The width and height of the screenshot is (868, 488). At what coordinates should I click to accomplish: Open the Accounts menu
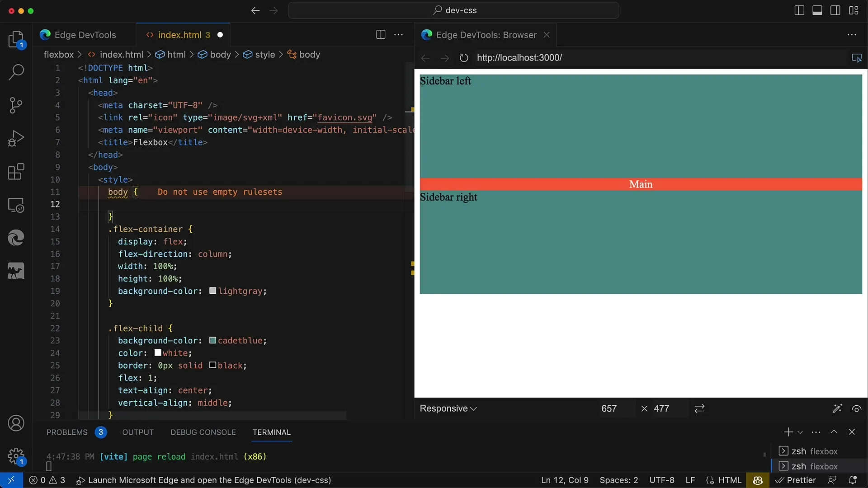coord(16,423)
